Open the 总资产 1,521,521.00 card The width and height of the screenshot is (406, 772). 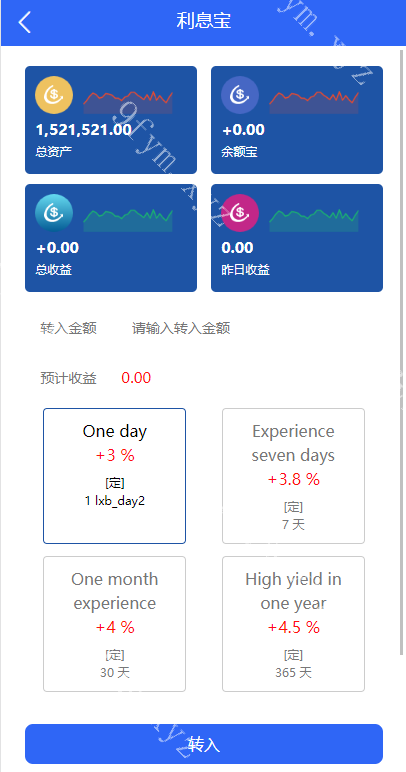tap(111, 120)
